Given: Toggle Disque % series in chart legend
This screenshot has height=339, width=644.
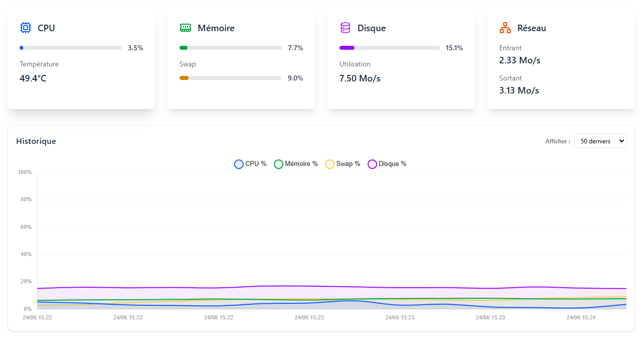Looking at the screenshot, I should click(x=387, y=164).
